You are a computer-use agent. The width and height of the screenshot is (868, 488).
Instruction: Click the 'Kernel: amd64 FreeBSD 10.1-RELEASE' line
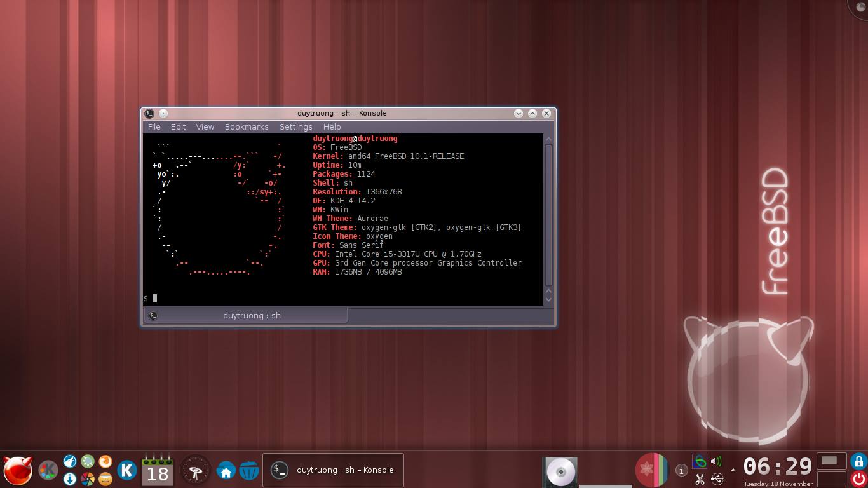tap(388, 156)
